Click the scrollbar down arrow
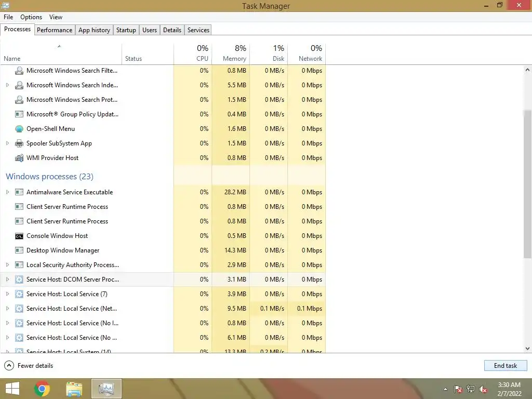Viewport: 532px width, 399px height. click(527, 349)
